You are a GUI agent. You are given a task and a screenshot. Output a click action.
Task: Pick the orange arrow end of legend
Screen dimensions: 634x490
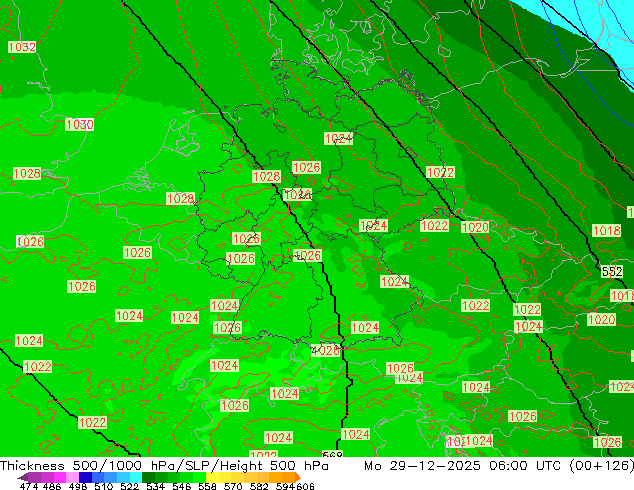[x=298, y=477]
